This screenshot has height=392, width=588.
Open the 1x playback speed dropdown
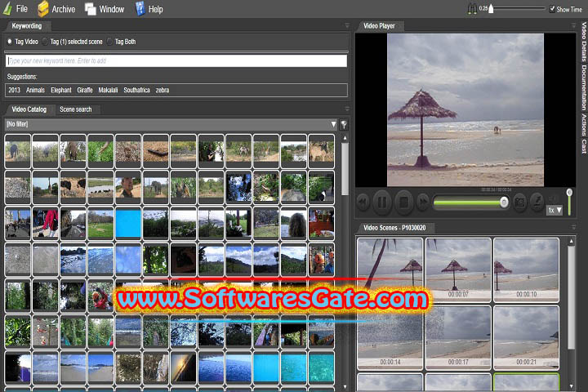tap(555, 210)
